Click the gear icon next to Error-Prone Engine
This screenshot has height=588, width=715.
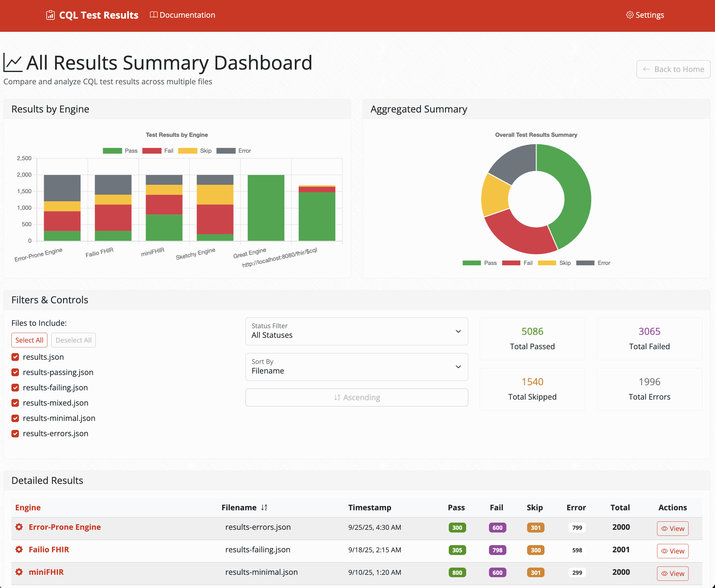click(19, 527)
